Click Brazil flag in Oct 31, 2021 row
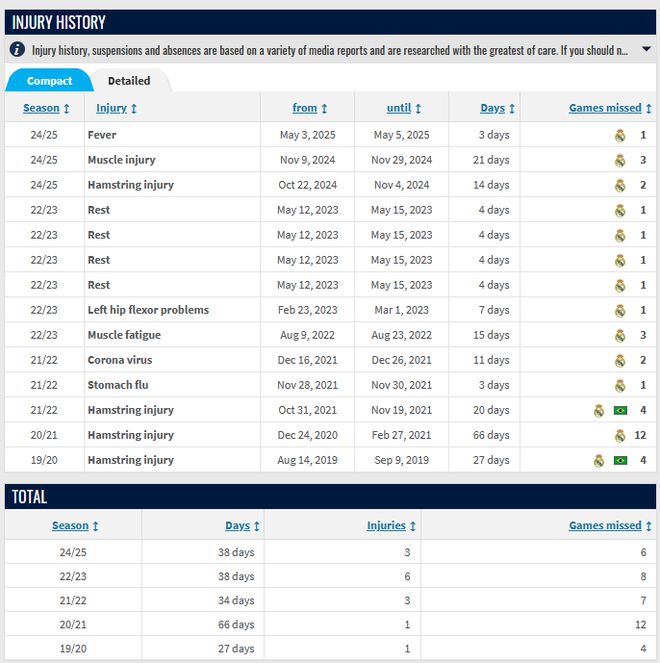 click(x=620, y=410)
